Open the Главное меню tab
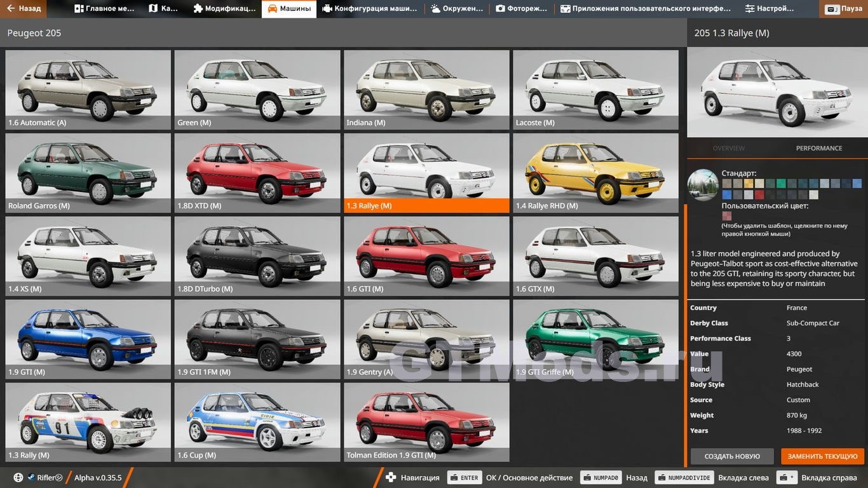 pos(104,9)
